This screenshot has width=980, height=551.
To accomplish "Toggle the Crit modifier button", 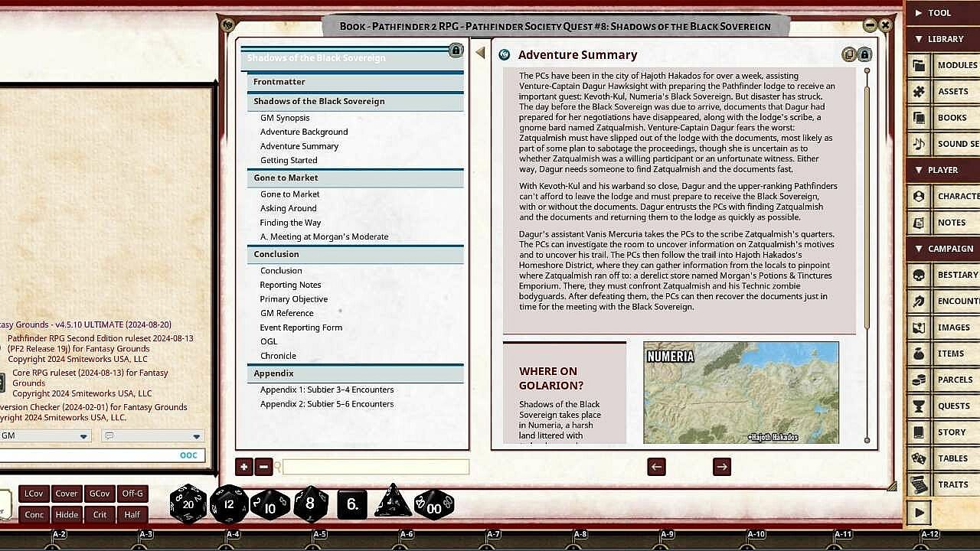I will (100, 514).
